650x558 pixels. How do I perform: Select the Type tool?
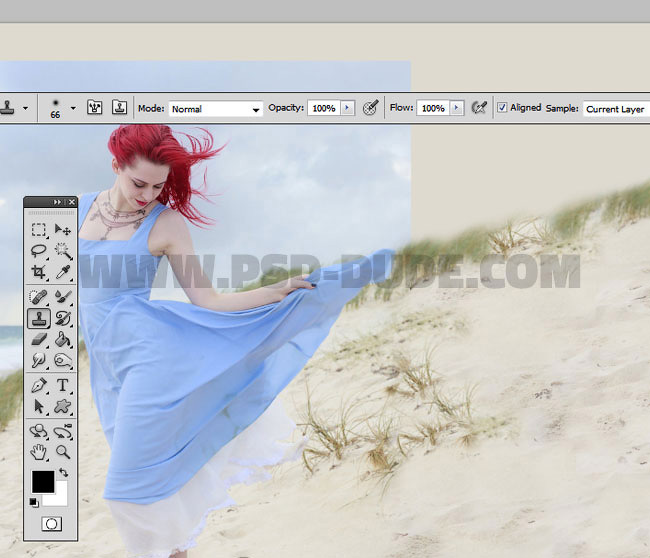(x=63, y=386)
